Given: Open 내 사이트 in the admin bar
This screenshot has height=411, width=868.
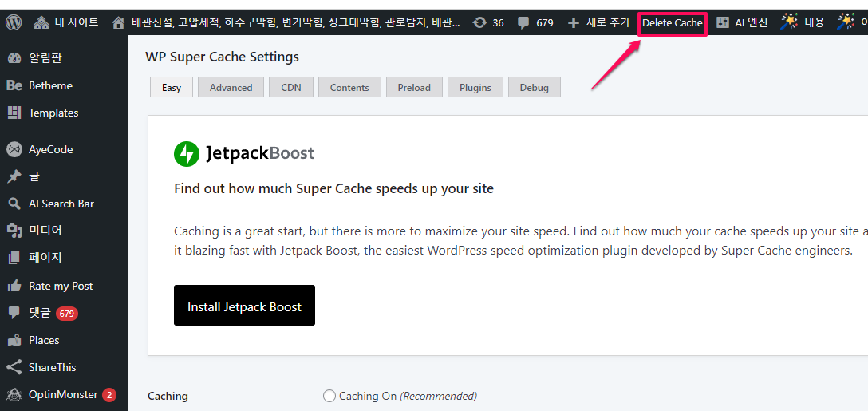Looking at the screenshot, I should click(77, 22).
